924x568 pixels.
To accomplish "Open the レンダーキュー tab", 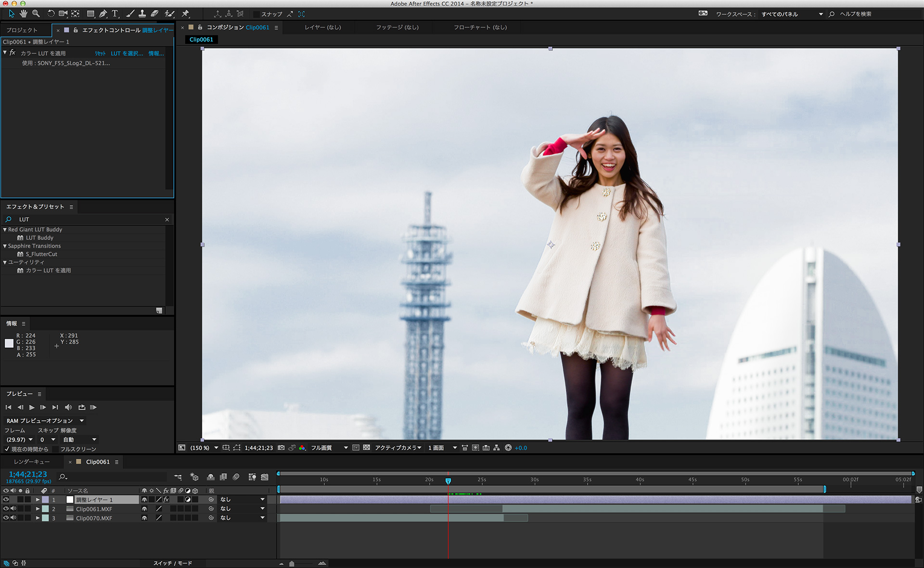I will point(32,462).
